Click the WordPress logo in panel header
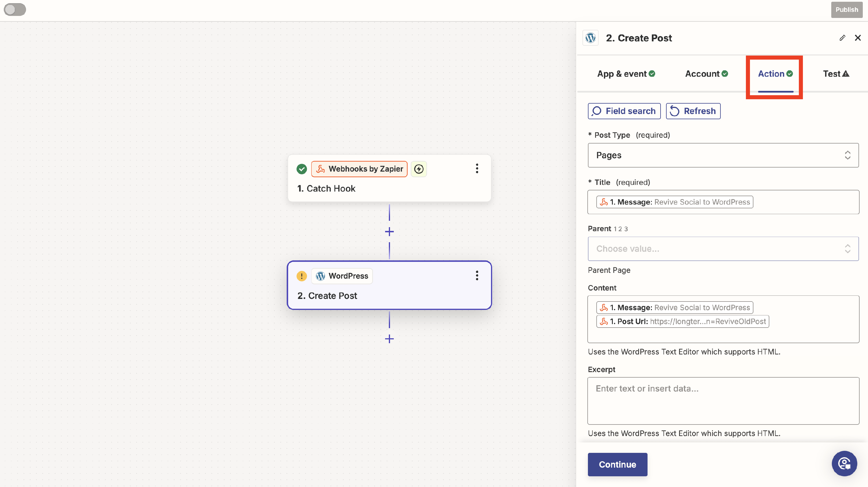Screen dimensions: 868x487 tap(591, 38)
